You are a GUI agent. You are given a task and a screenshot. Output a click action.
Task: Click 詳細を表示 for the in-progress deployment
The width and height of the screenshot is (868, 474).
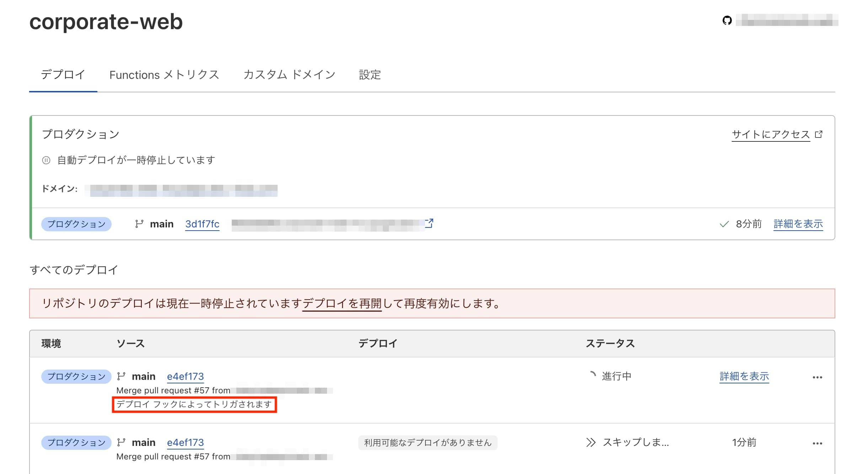pos(744,376)
